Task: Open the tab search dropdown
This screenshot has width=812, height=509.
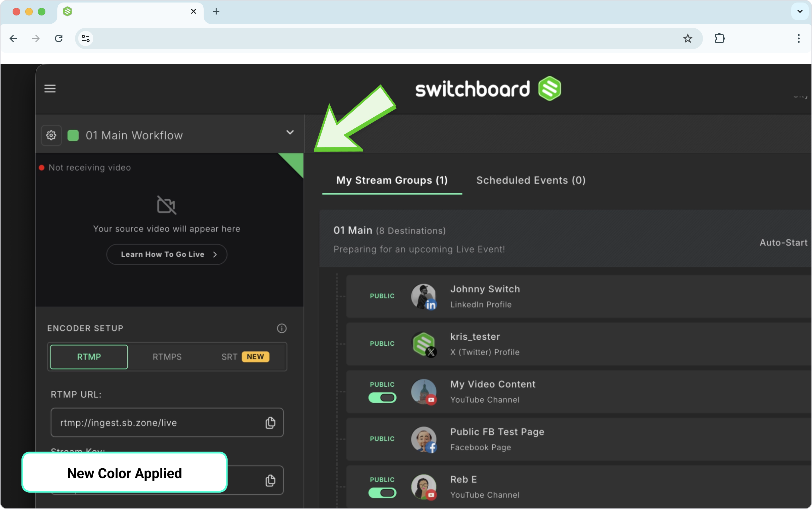Action: click(x=800, y=11)
